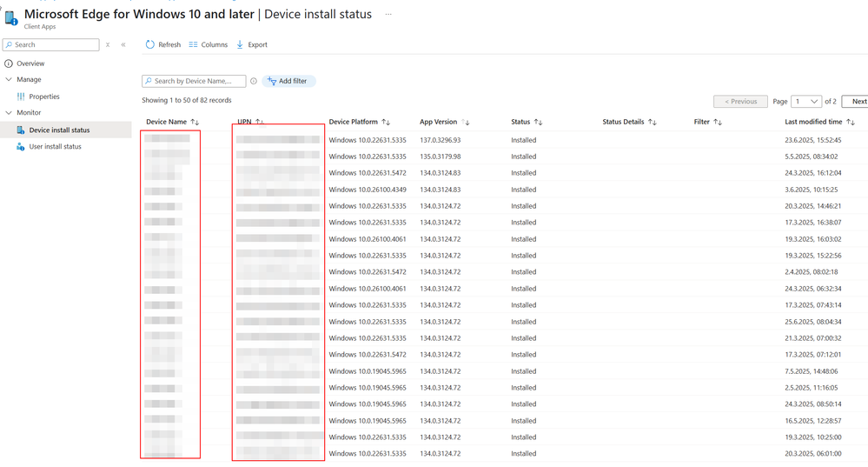Click the App Version column header
This screenshot has height=467, width=868.
[439, 122]
